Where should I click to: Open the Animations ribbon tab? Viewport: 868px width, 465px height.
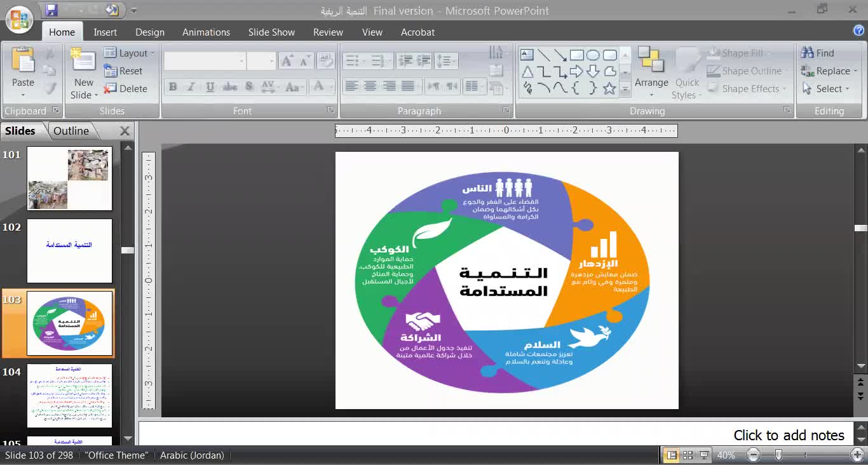point(206,32)
